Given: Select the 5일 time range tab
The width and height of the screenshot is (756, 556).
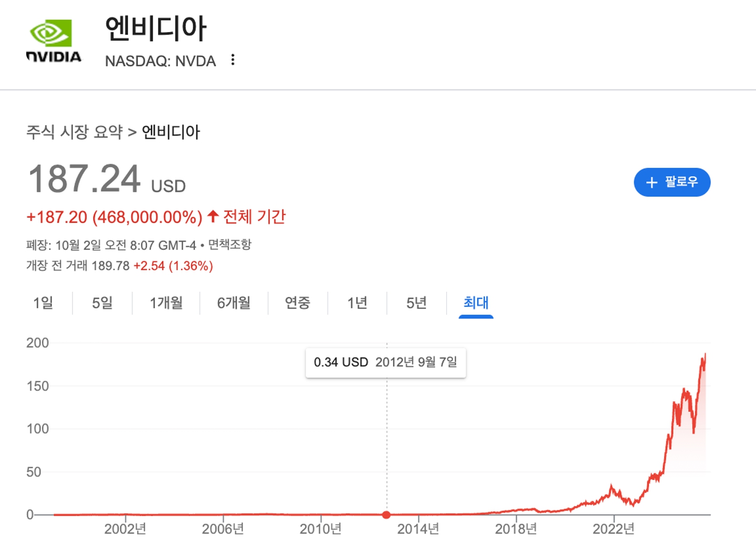Looking at the screenshot, I should click(x=102, y=303).
